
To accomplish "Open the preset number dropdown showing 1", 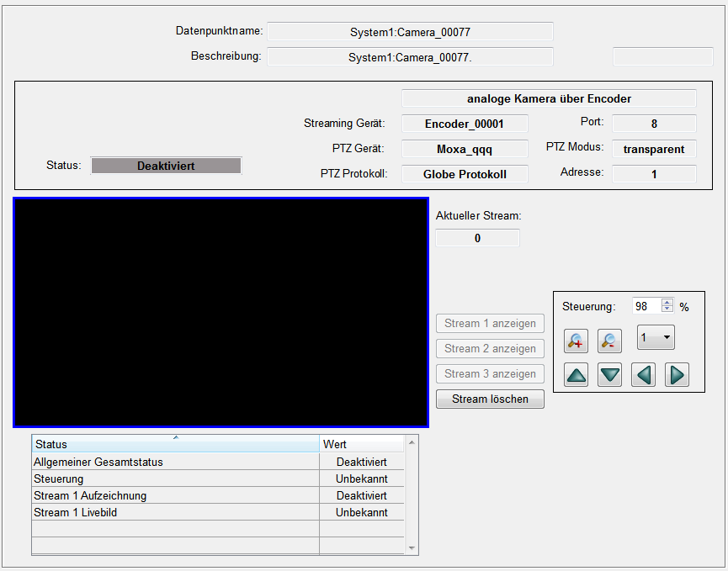I will click(656, 338).
